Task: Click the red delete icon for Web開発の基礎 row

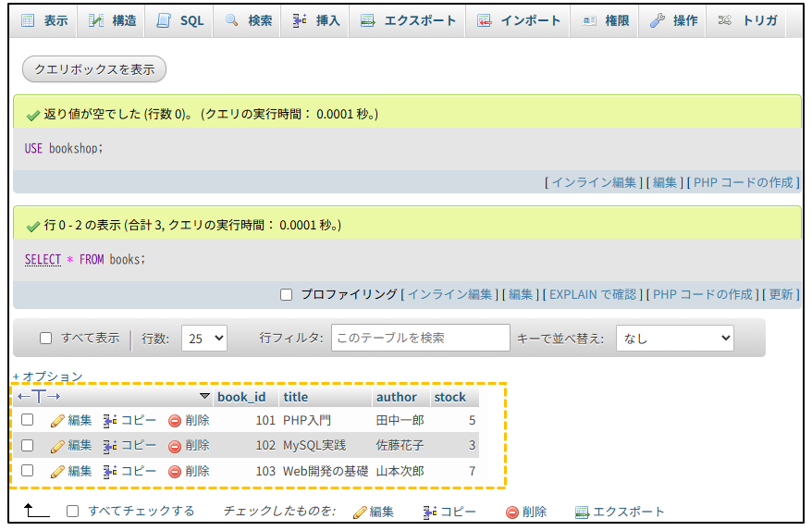Action: click(x=175, y=471)
